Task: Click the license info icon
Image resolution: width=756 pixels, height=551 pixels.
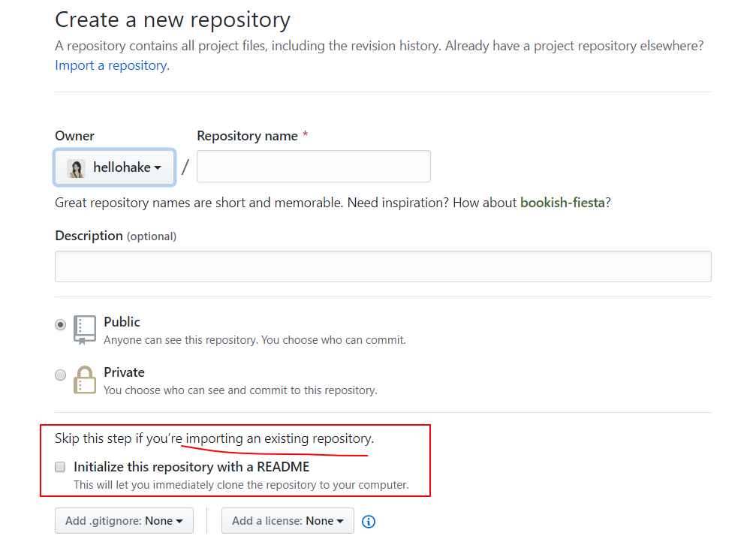Action: 369,522
